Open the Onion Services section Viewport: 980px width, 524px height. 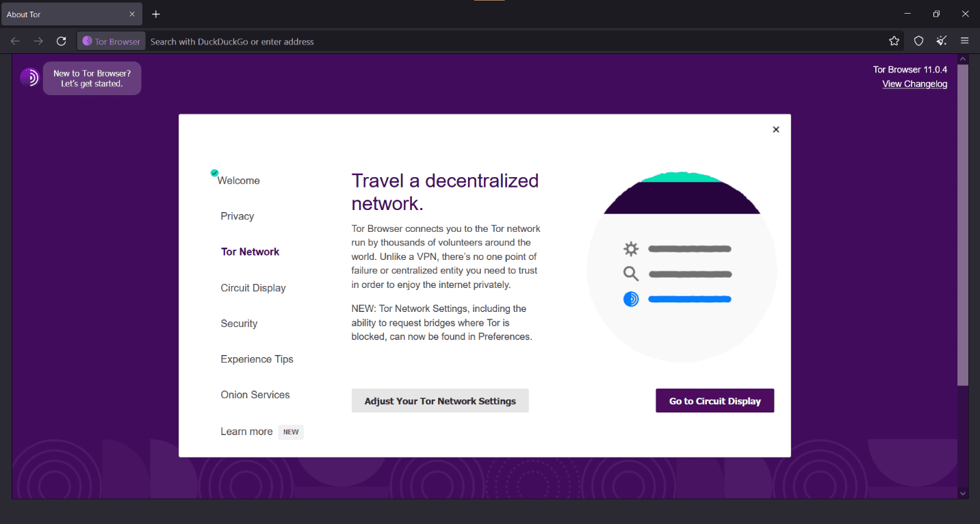tap(255, 395)
